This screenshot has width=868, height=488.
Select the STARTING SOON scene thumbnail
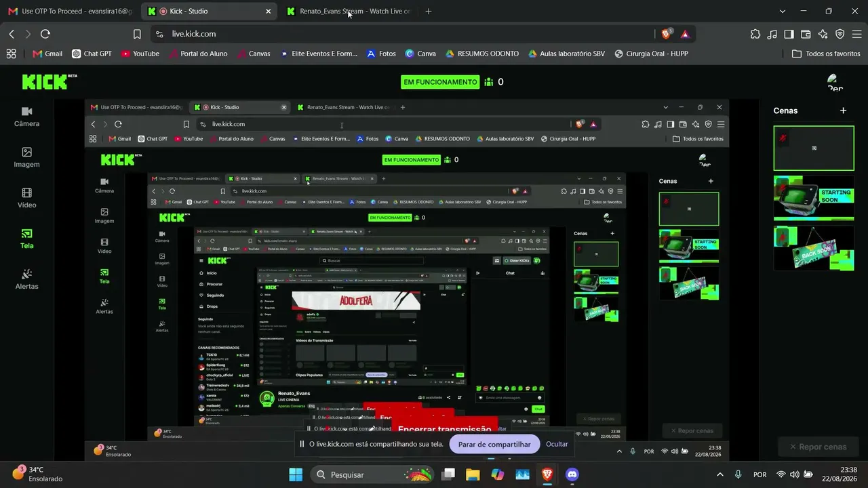coord(814,199)
